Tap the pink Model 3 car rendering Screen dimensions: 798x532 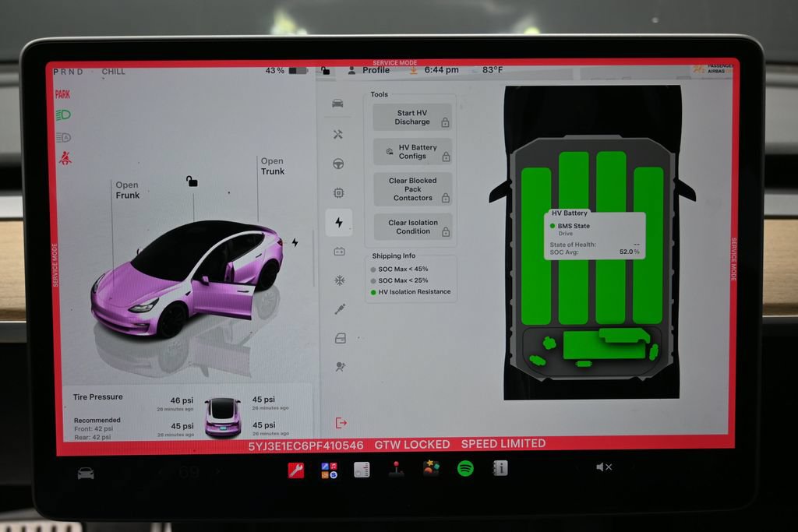(x=187, y=280)
